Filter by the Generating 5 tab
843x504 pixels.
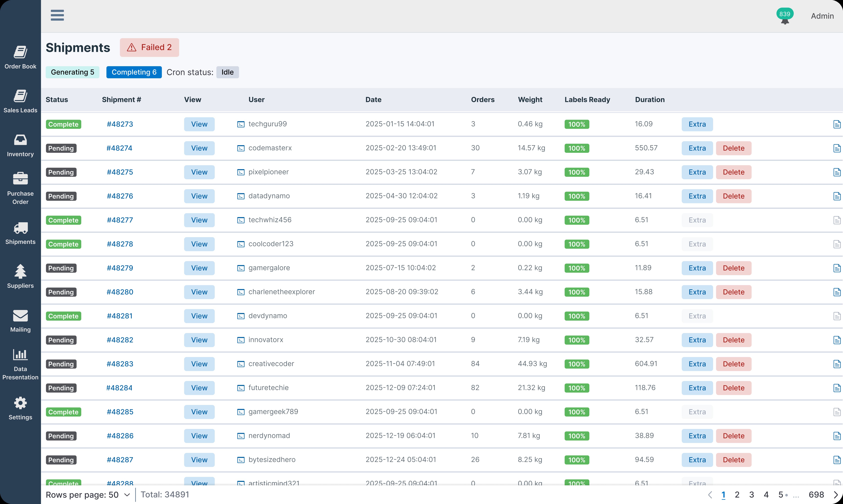coord(72,72)
